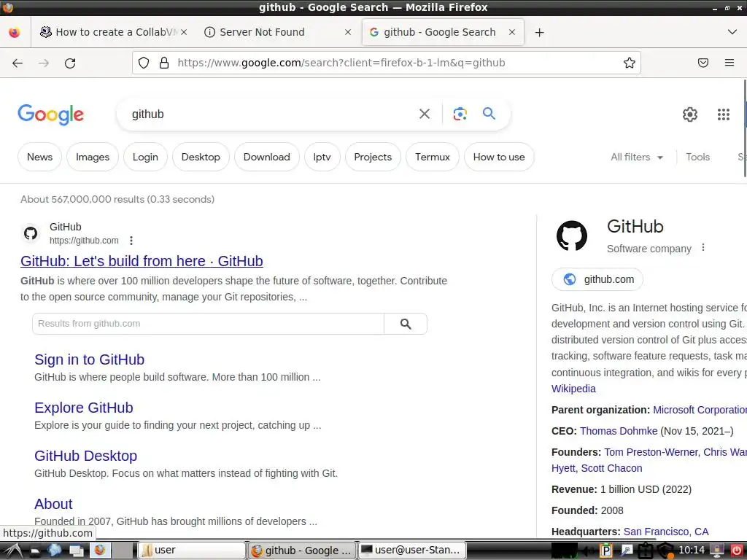Click the GitHub result favicon
The height and width of the screenshot is (560, 747).
pyautogui.click(x=31, y=233)
